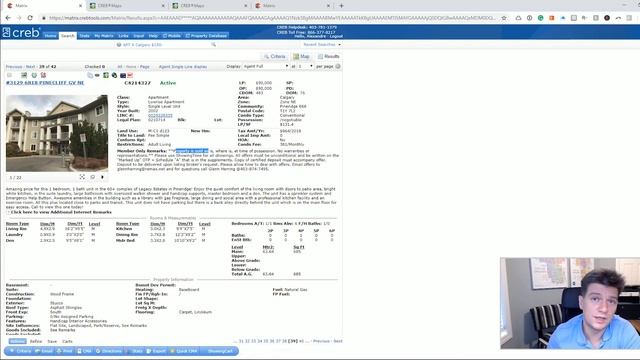
Task: Open the Criteria button
Action: tap(274, 56)
